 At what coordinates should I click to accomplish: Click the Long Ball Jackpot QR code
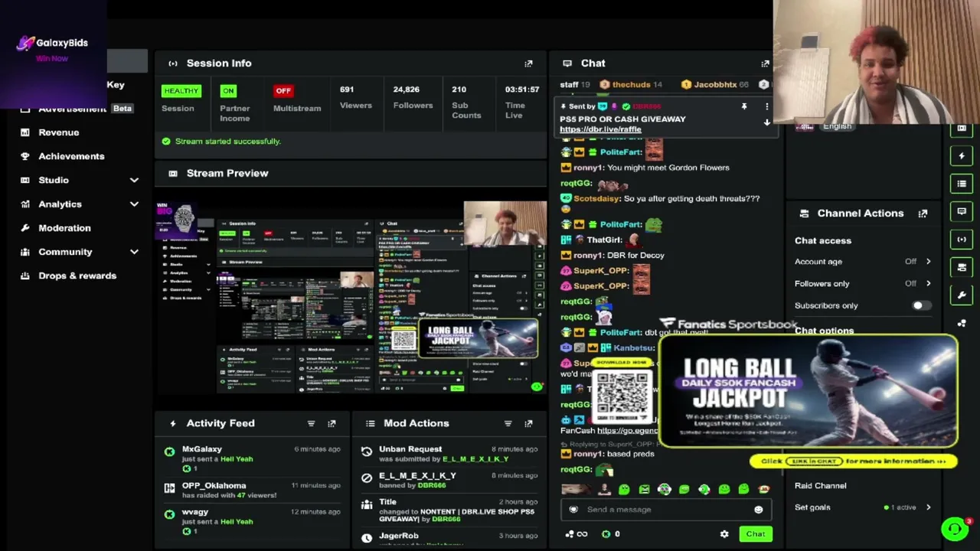coord(623,396)
